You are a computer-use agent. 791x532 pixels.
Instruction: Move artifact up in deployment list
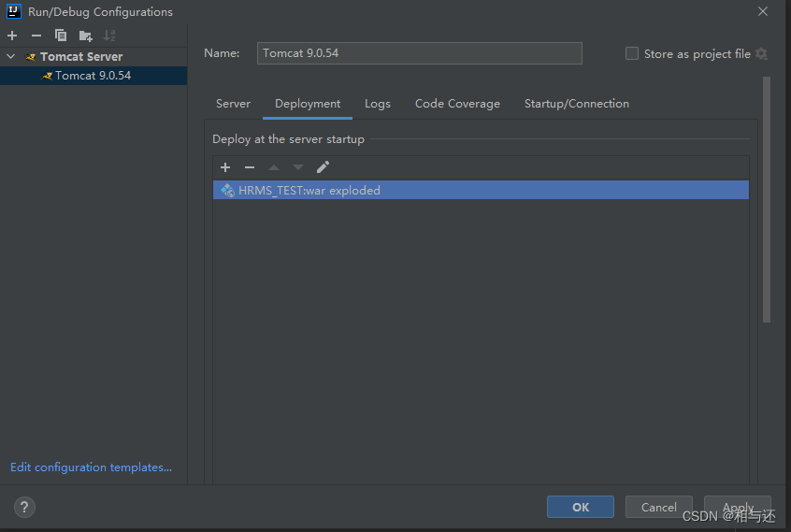tap(274, 167)
